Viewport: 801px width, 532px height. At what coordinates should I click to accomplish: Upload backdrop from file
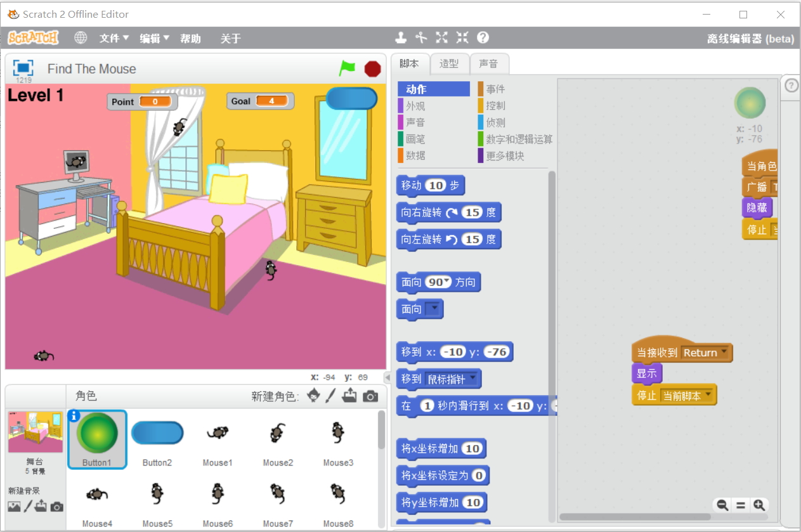[x=41, y=506]
